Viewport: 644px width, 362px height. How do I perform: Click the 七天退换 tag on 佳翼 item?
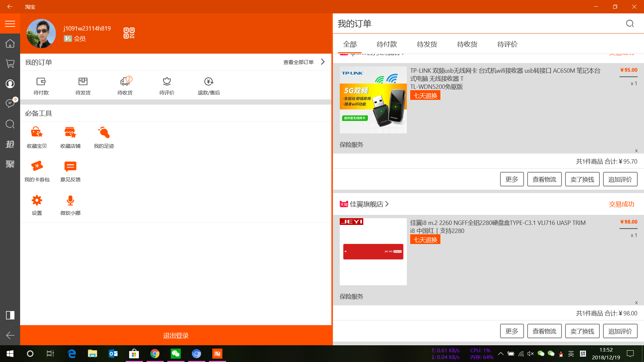(425, 240)
